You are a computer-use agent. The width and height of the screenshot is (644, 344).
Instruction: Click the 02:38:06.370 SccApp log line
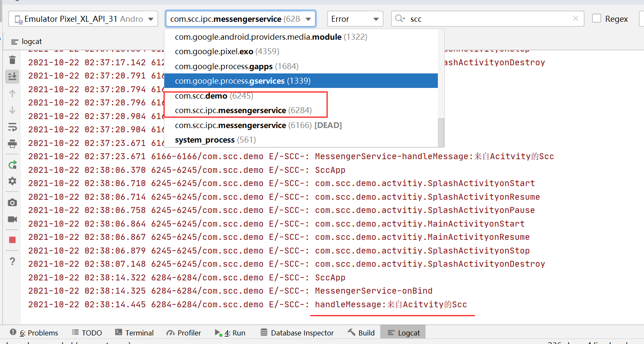[187, 170]
